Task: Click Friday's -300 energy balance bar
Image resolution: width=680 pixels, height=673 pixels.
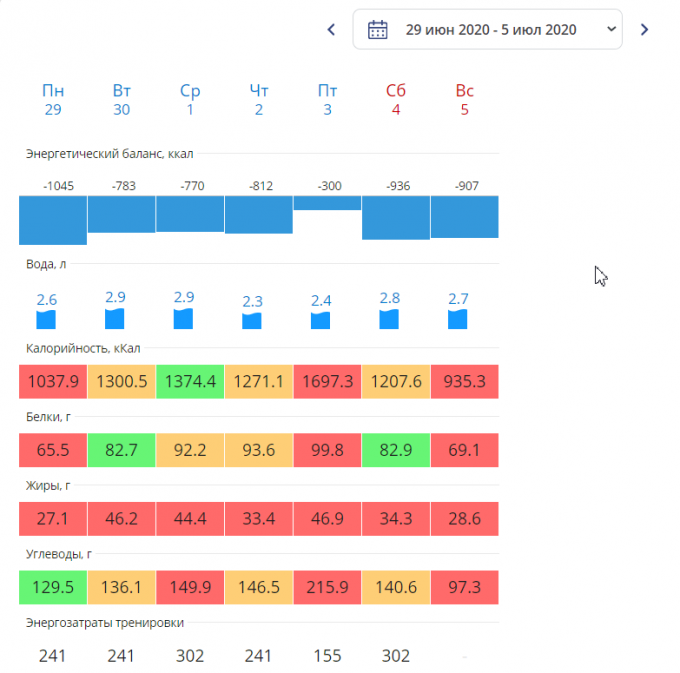Action: [x=327, y=203]
